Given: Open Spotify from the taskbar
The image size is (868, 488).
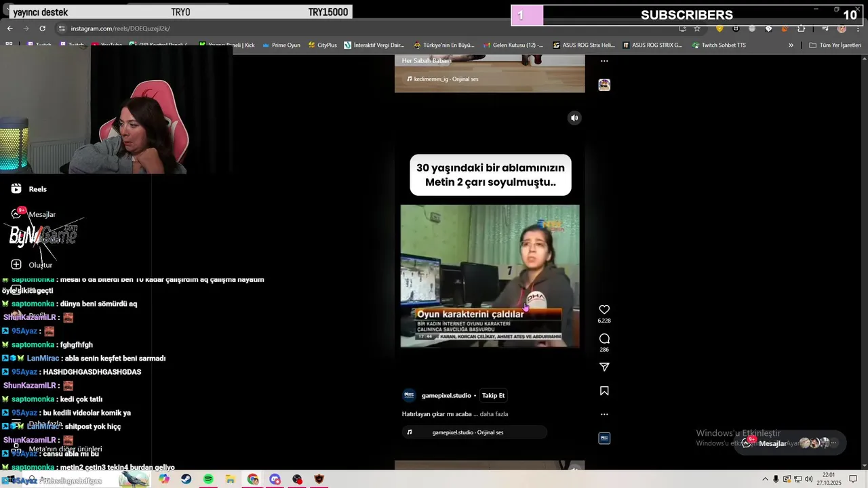Looking at the screenshot, I should click(208, 479).
